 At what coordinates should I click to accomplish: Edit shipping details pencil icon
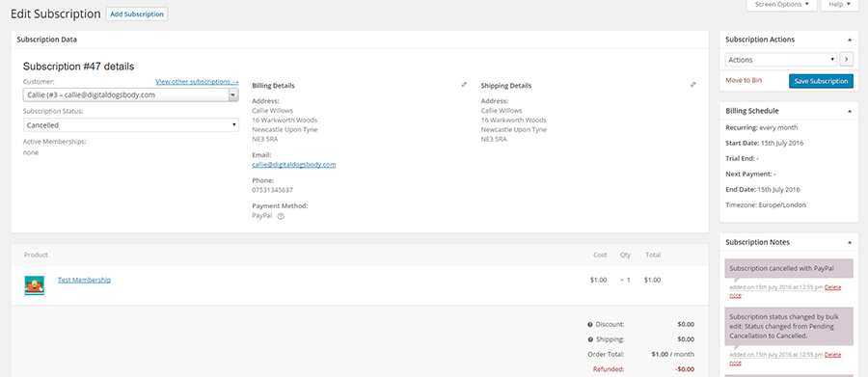pyautogui.click(x=693, y=85)
